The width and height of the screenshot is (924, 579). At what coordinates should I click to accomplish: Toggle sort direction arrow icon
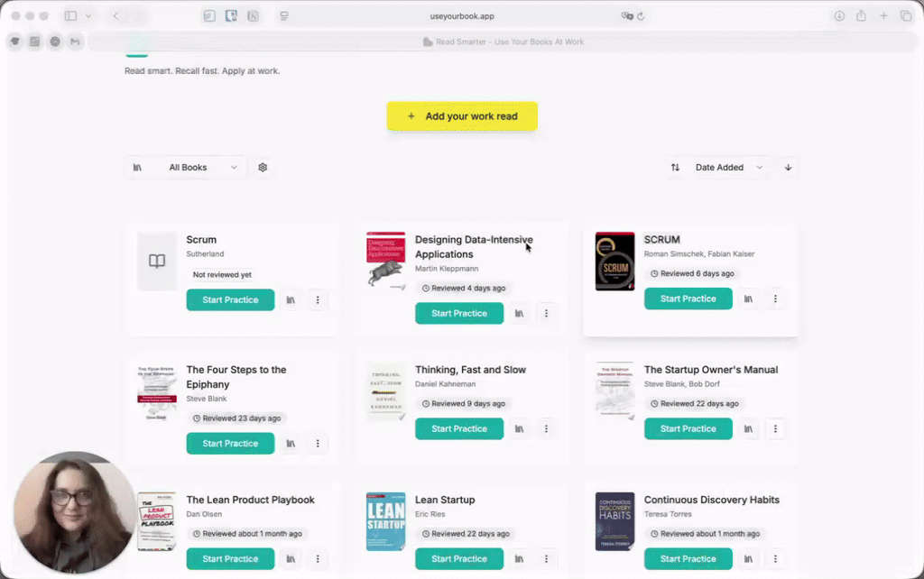click(788, 167)
